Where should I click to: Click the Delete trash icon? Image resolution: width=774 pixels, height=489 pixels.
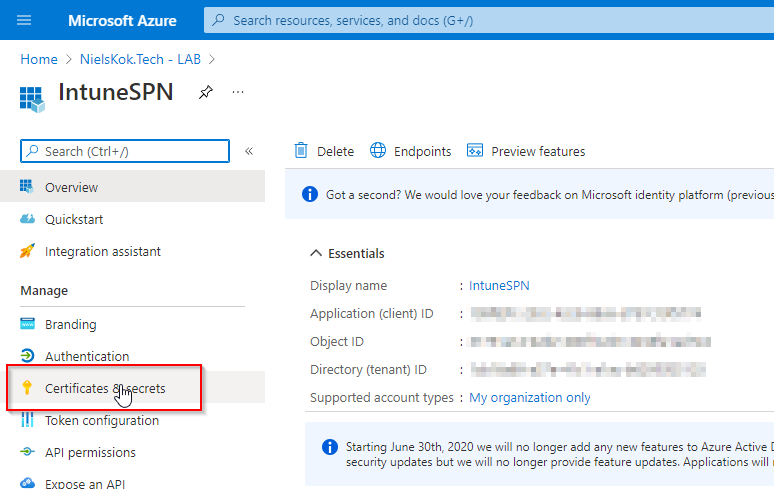(301, 150)
